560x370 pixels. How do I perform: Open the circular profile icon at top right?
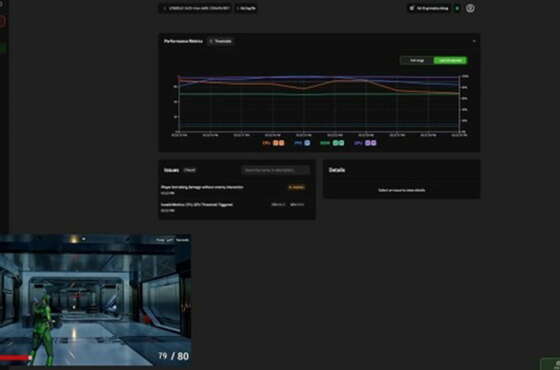click(470, 8)
